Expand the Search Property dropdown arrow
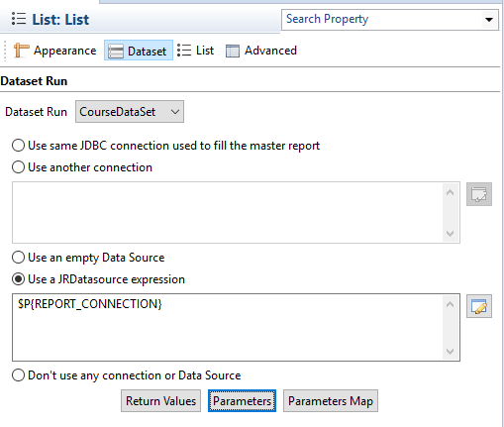The height and width of the screenshot is (427, 504). click(x=489, y=20)
